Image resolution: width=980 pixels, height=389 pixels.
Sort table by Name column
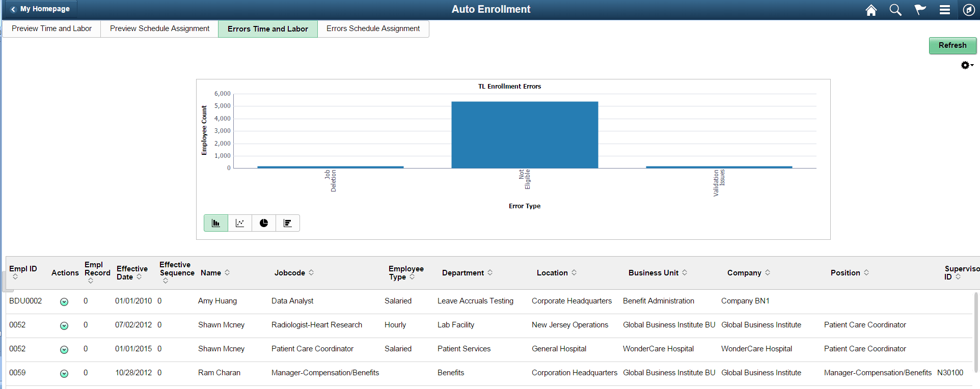tap(215, 273)
